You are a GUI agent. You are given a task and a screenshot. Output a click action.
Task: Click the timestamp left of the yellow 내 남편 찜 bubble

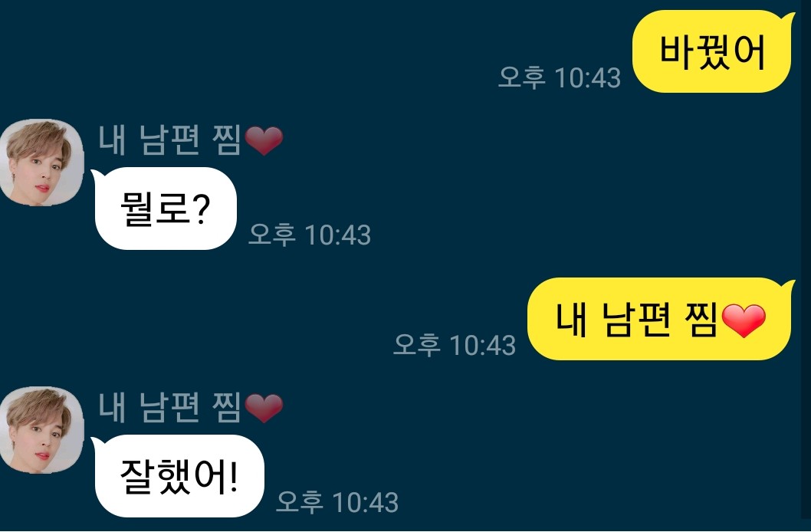point(454,345)
